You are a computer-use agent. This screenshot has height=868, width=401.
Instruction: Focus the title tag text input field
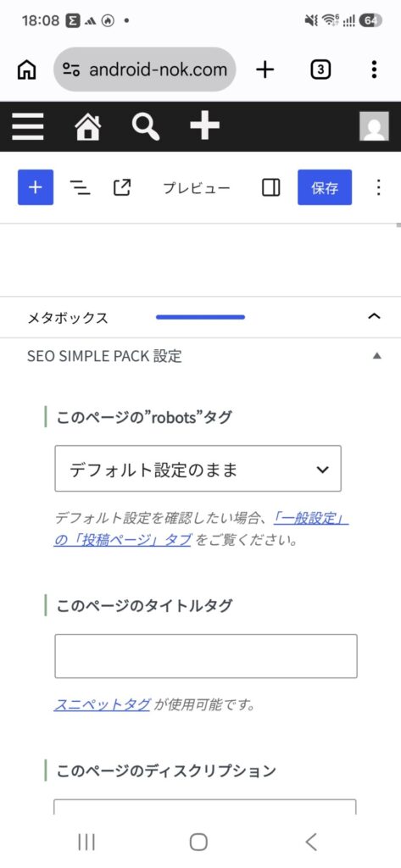[x=205, y=656]
